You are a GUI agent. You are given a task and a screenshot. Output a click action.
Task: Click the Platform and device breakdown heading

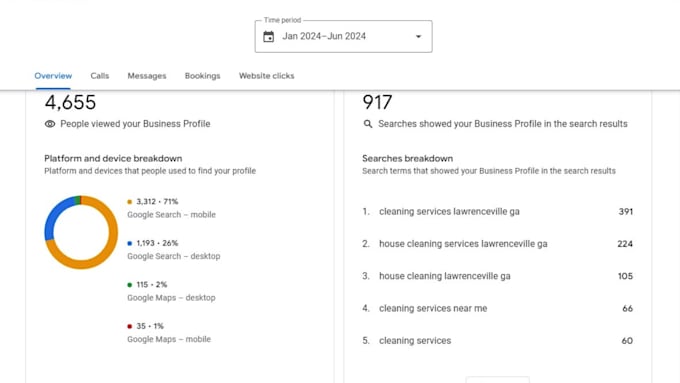click(x=113, y=158)
